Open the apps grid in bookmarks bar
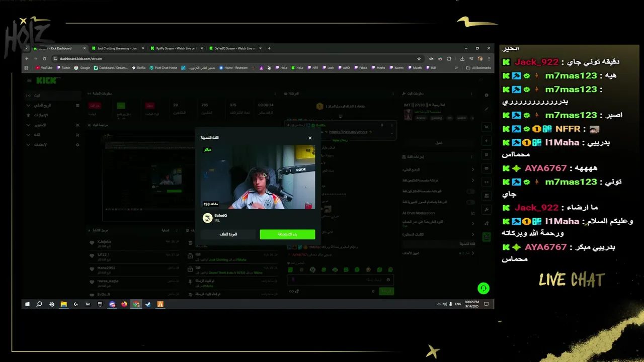644x362 pixels. click(27, 67)
